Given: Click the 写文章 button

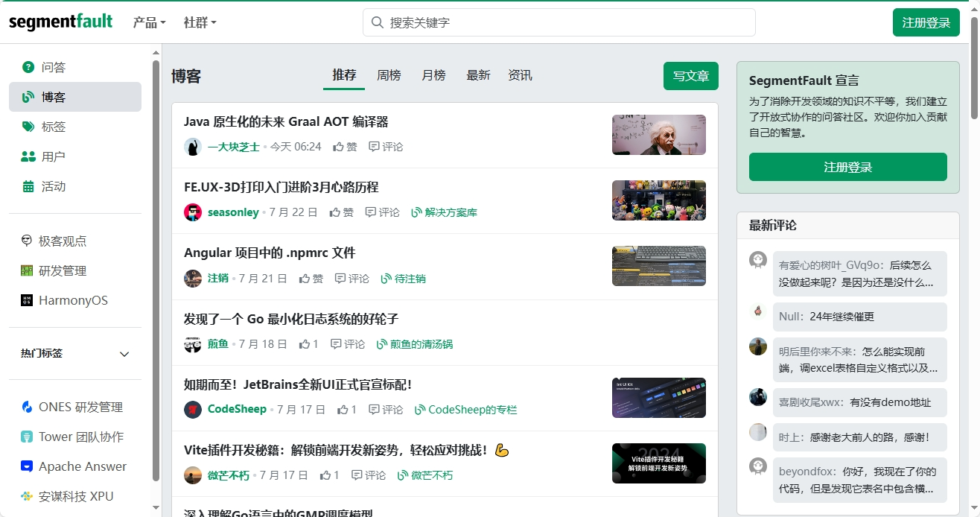Looking at the screenshot, I should click(691, 76).
